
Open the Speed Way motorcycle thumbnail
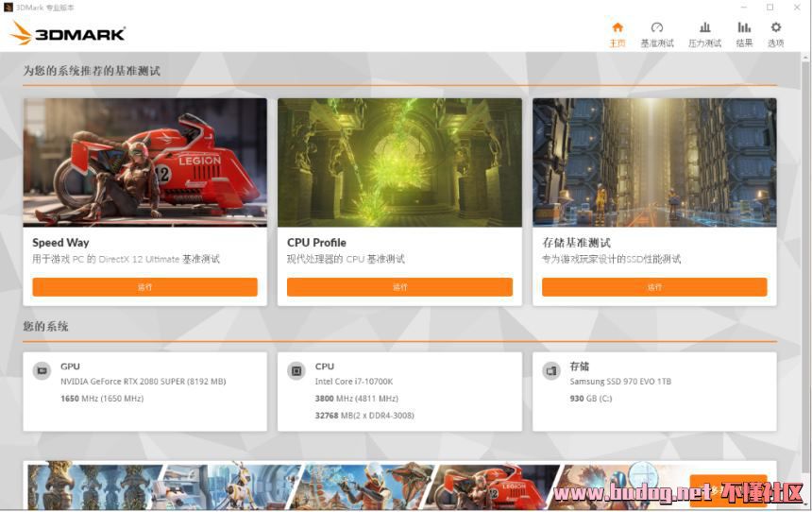(144, 162)
